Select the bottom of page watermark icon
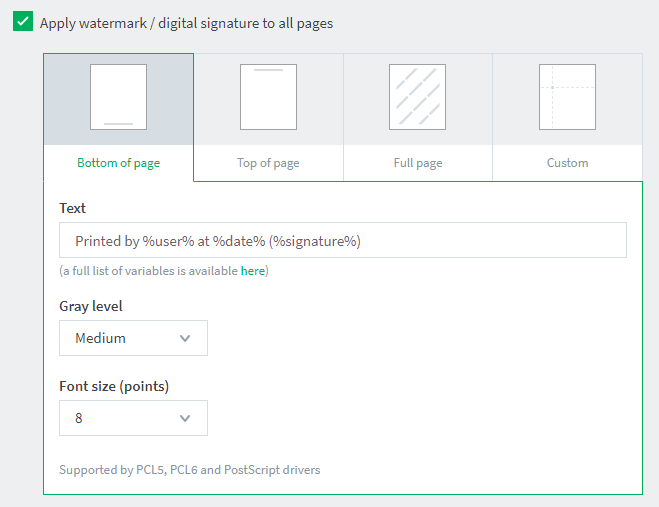 (x=119, y=97)
